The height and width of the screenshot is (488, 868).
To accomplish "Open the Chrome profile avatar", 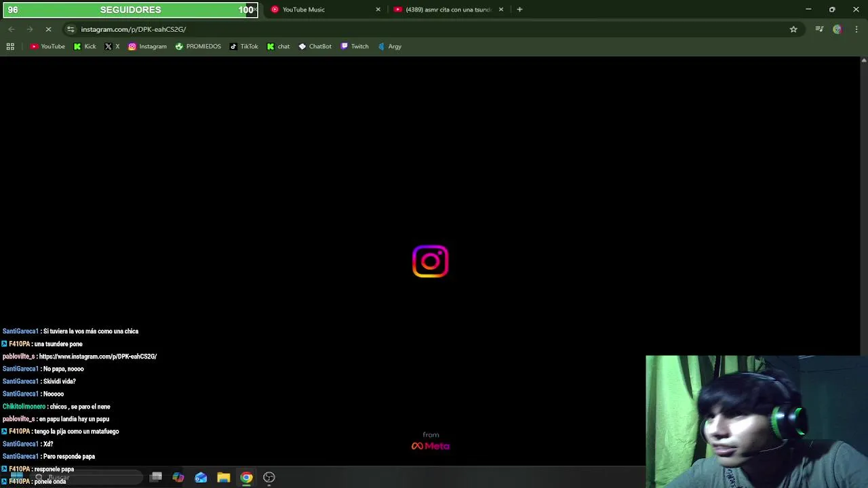I will pos(837,29).
